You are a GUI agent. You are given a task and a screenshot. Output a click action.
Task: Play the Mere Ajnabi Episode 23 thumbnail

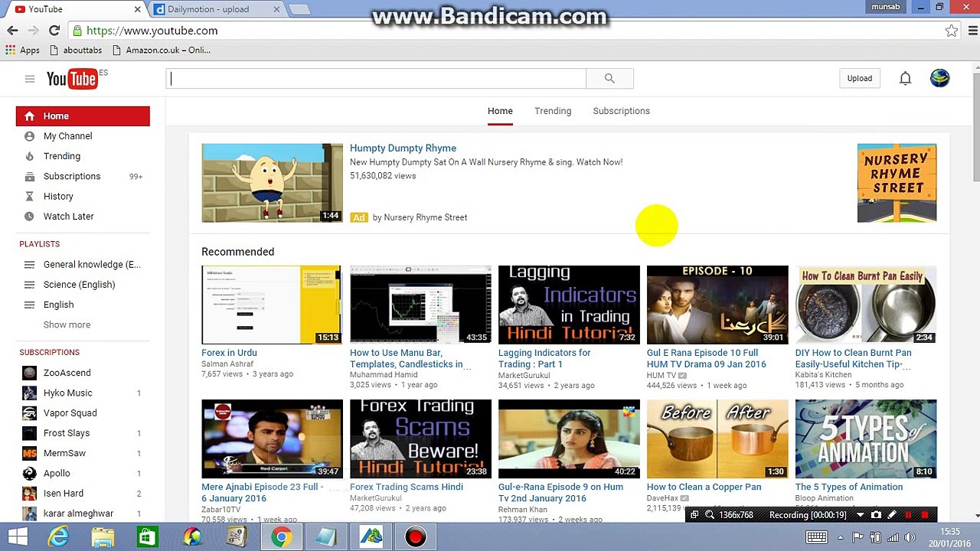tap(272, 439)
